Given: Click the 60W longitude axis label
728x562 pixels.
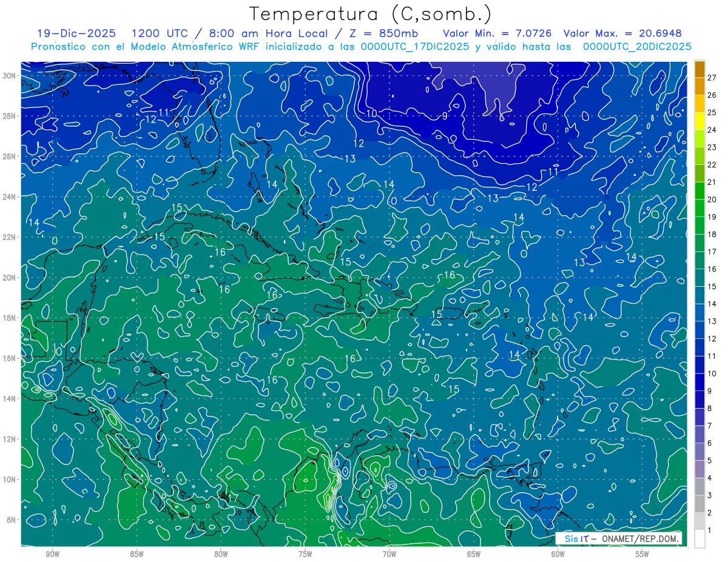Looking at the screenshot, I should coord(558,554).
